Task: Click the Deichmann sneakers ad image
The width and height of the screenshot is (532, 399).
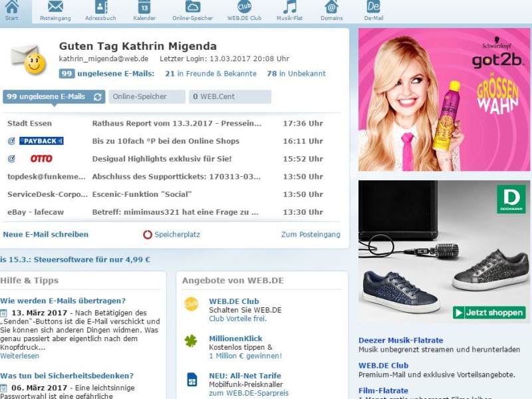Action: pos(444,251)
